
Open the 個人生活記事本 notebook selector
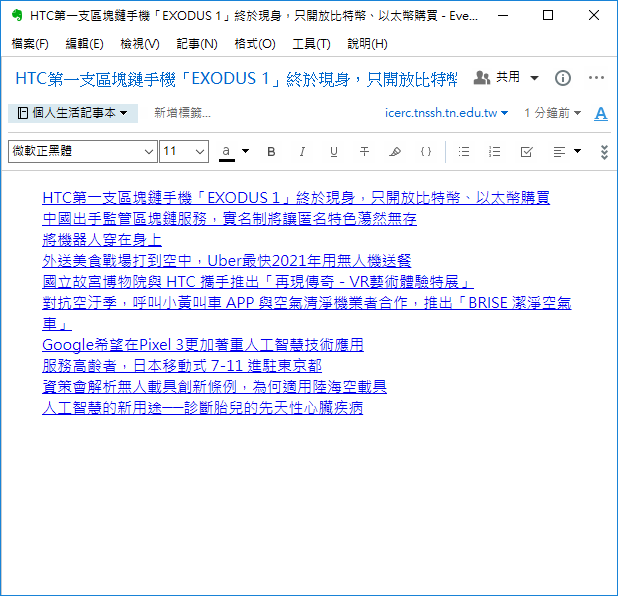73,113
